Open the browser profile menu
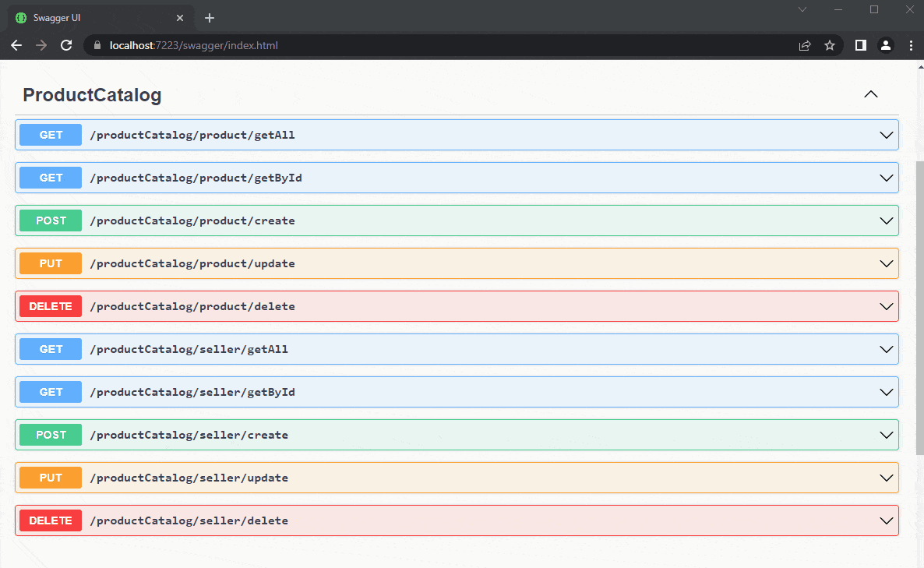This screenshot has width=924, height=568. (886, 45)
